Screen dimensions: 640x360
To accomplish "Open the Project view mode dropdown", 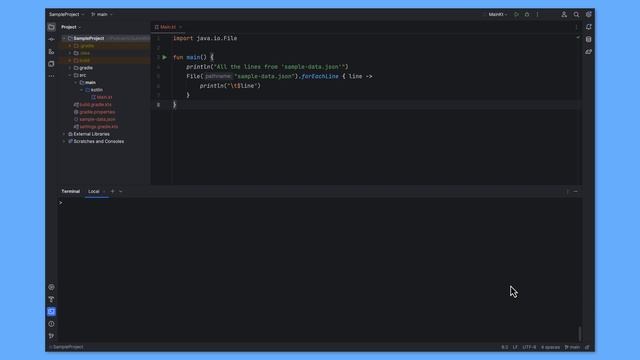I will click(x=71, y=27).
